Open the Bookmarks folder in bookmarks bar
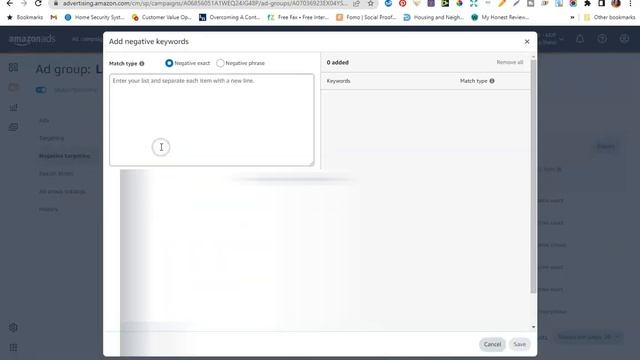The image size is (640, 360). pos(25,18)
